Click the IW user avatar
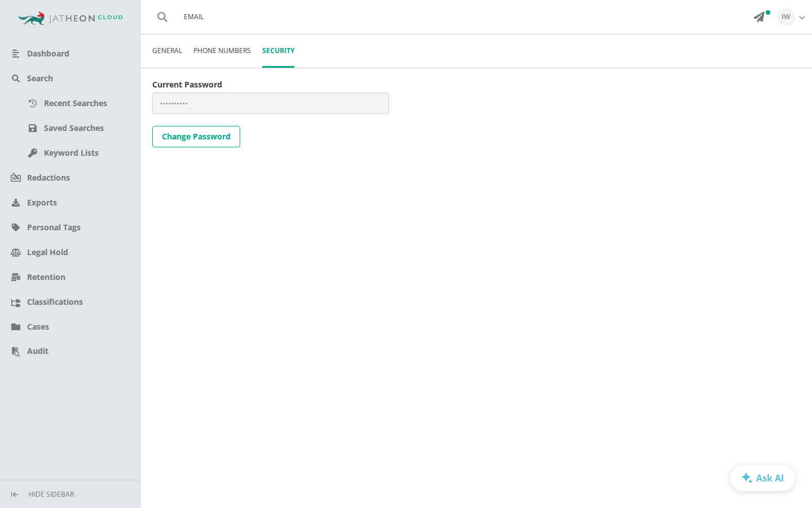 pos(786,17)
